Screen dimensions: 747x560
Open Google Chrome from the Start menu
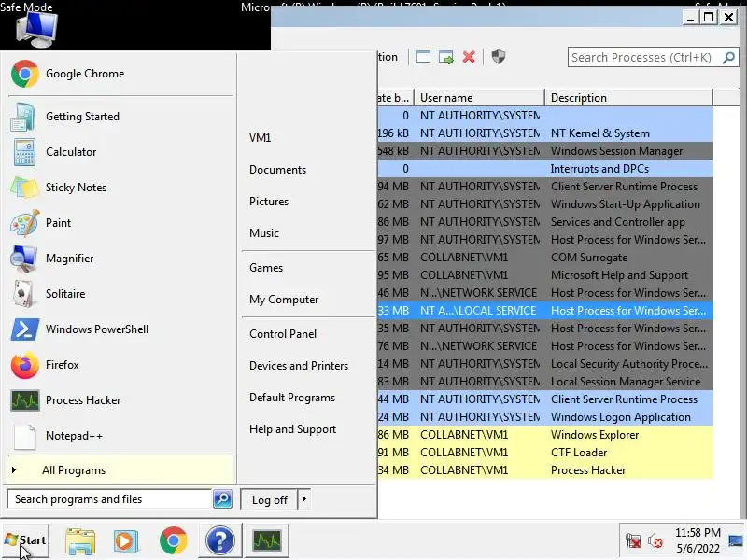[x=120, y=74]
